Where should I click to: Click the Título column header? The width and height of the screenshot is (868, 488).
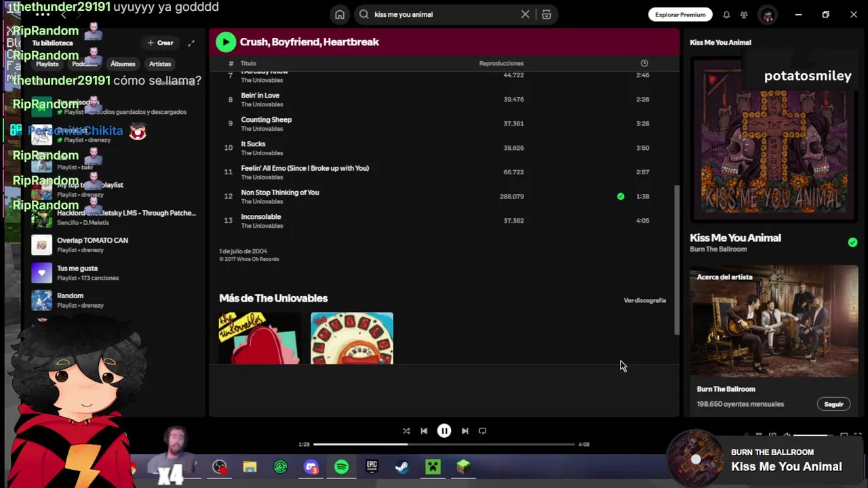[248, 63]
